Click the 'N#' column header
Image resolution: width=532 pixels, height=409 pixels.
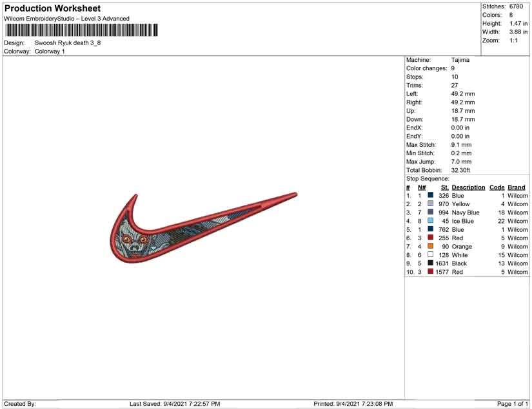[x=422, y=187]
